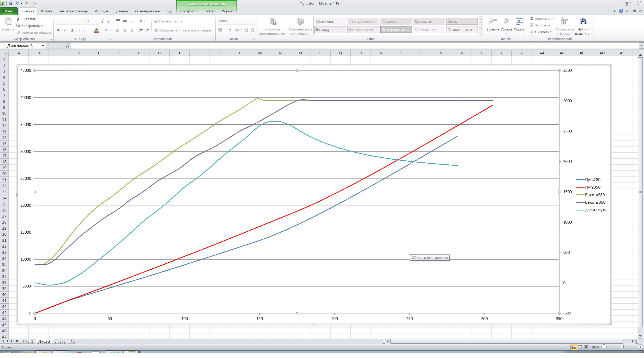The image size is (644, 358).
Task: Click the insert function fx icon
Action: [67, 46]
